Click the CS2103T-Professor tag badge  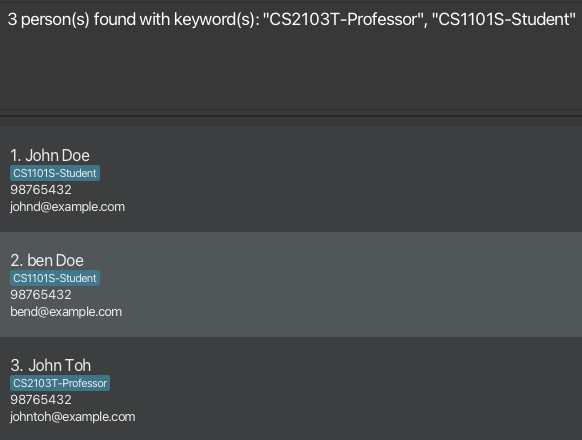pyautogui.click(x=60, y=383)
